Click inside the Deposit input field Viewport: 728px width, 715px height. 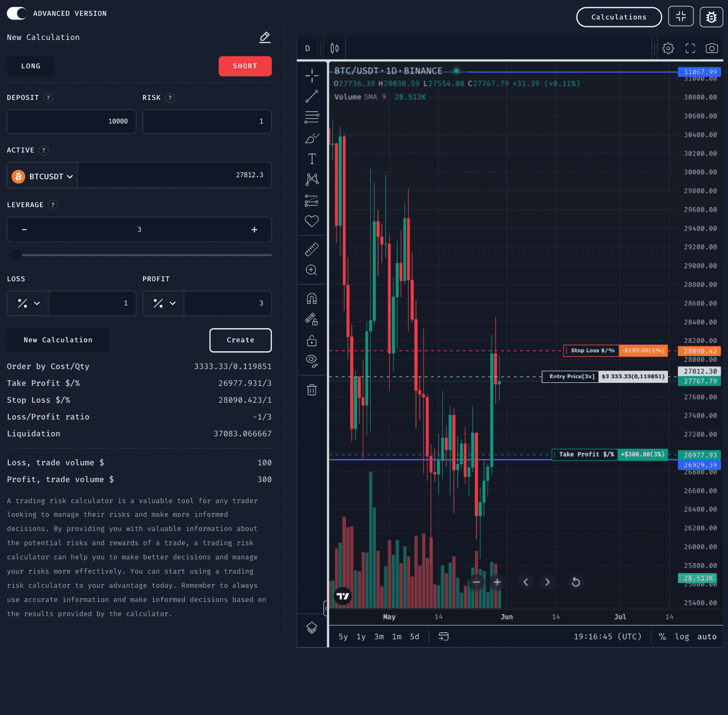tap(71, 121)
